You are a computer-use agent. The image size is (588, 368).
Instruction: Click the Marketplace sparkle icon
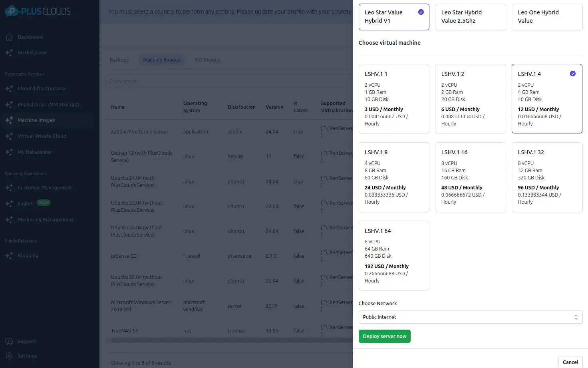coord(9,53)
